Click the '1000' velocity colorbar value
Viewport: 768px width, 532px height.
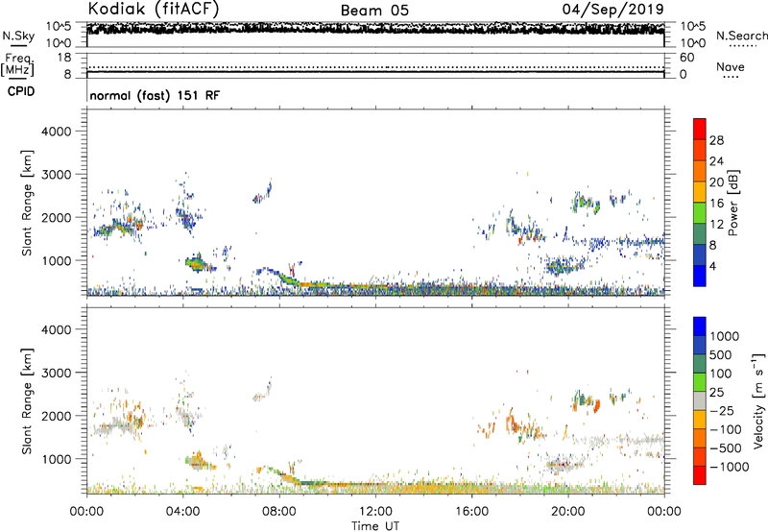(x=724, y=336)
